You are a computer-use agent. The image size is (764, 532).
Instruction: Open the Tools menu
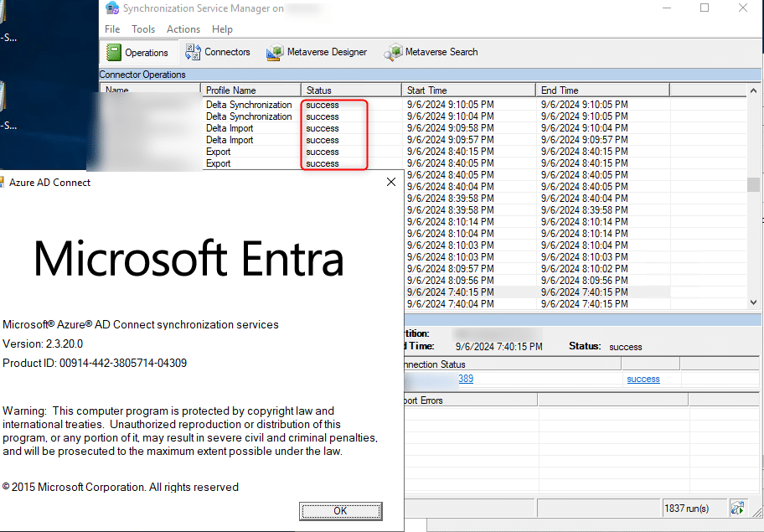(143, 29)
